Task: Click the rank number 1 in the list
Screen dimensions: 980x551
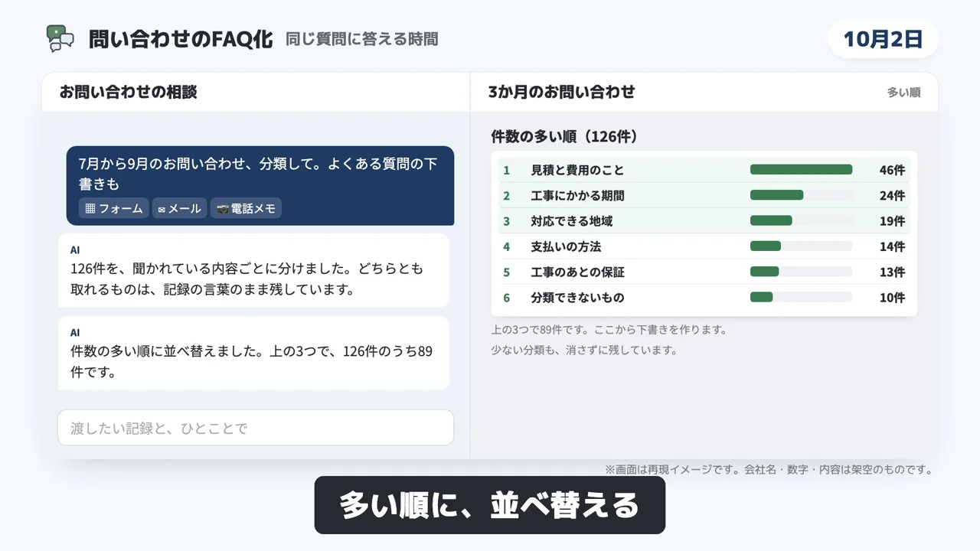Action: pos(506,170)
